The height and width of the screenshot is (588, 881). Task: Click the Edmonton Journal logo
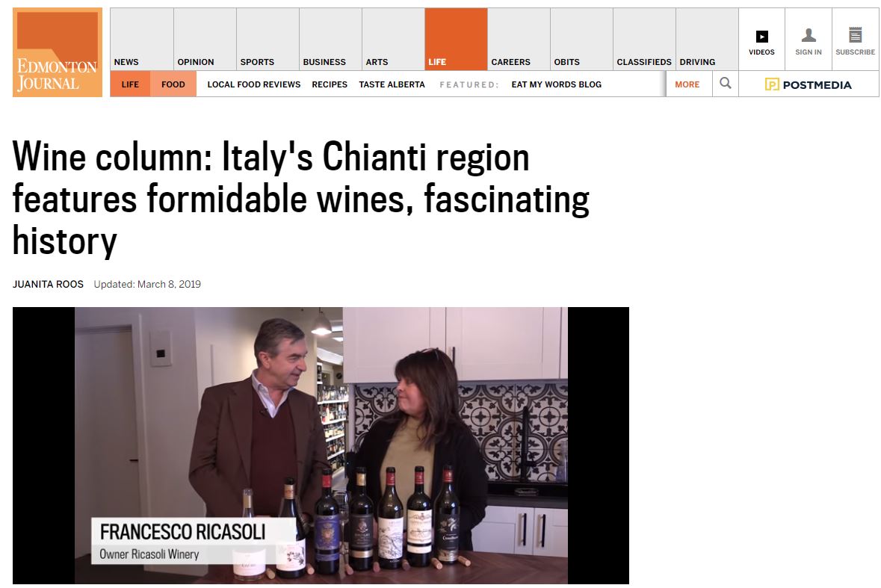pos(58,52)
